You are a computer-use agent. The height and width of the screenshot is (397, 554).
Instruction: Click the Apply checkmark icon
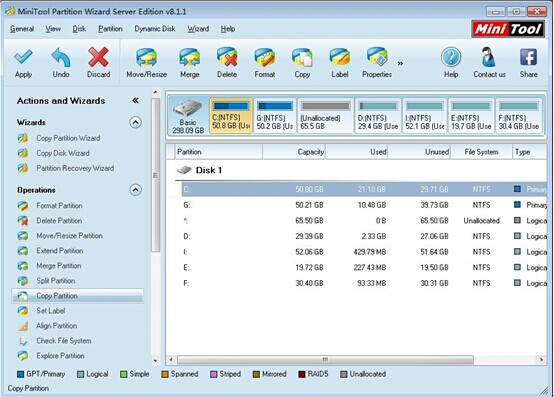[23, 57]
